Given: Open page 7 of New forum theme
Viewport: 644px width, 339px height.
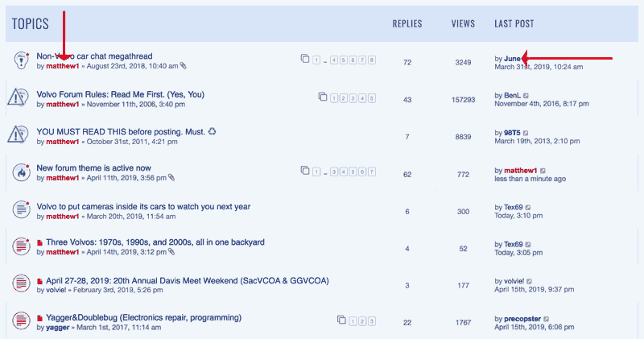Looking at the screenshot, I should (372, 172).
